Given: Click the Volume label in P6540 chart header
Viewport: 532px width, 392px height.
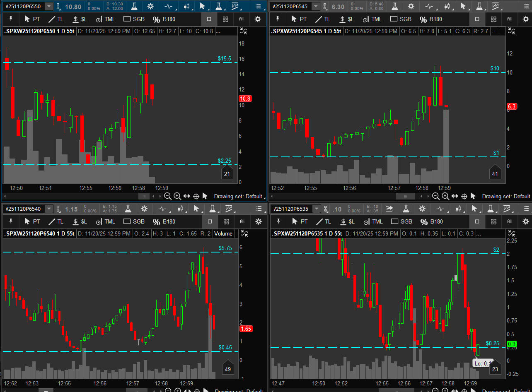Looking at the screenshot, I should pos(223,234).
